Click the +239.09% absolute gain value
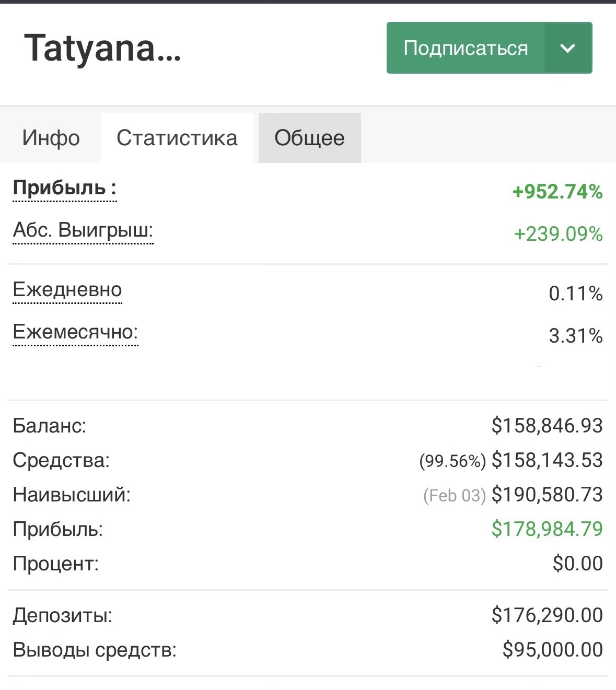Screen dimensions: 616x690 coord(558,234)
